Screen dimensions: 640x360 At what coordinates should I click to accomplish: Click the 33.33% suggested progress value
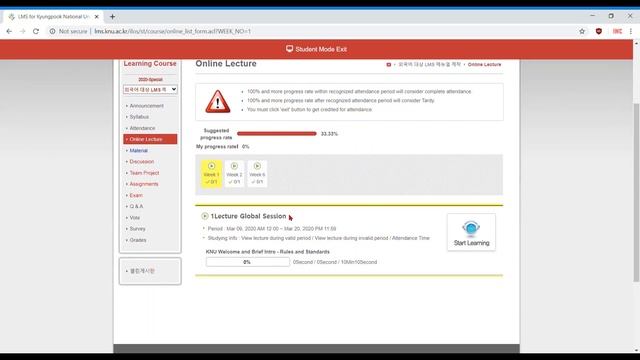click(329, 134)
